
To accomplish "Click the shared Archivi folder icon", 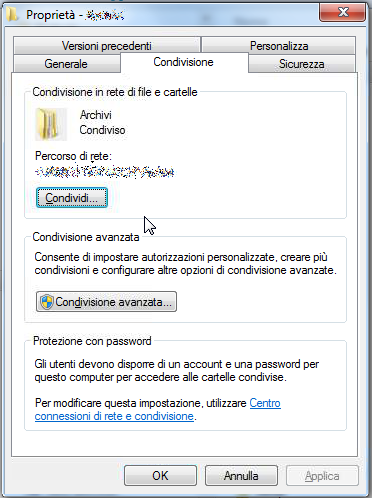I will point(51,124).
